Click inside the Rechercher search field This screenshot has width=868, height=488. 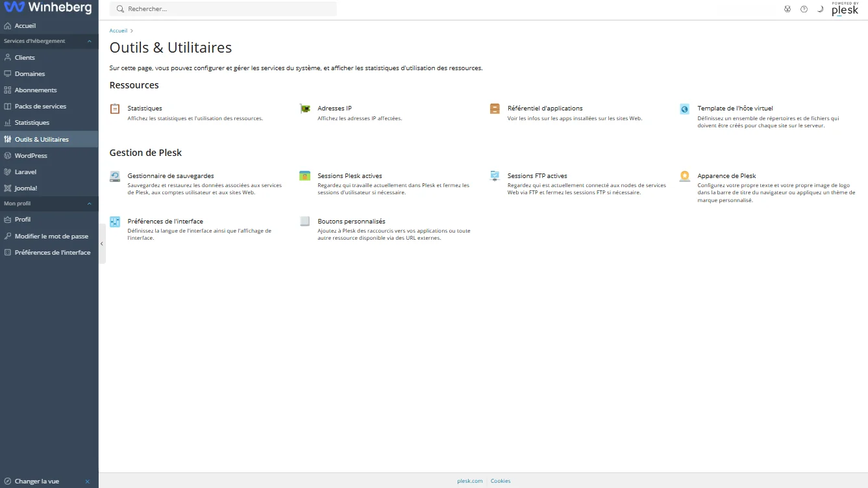coord(224,9)
